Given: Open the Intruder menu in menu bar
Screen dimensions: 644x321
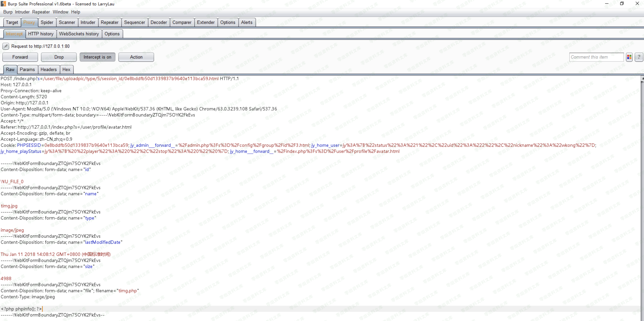Looking at the screenshot, I should [22, 12].
